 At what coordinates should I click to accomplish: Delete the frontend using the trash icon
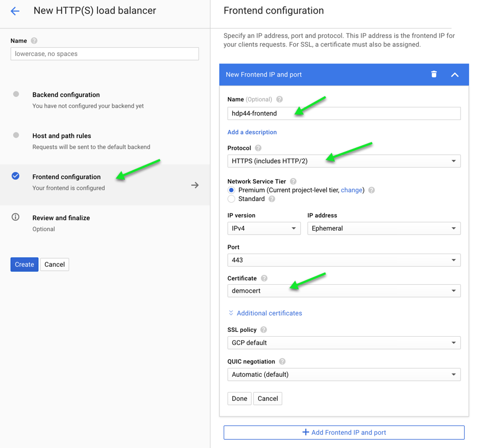[x=434, y=74]
